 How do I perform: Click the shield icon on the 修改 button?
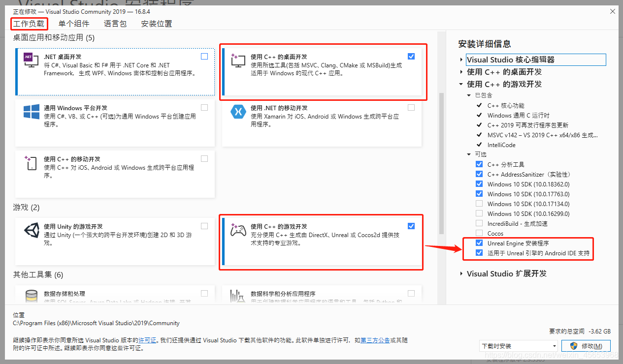[573, 346]
